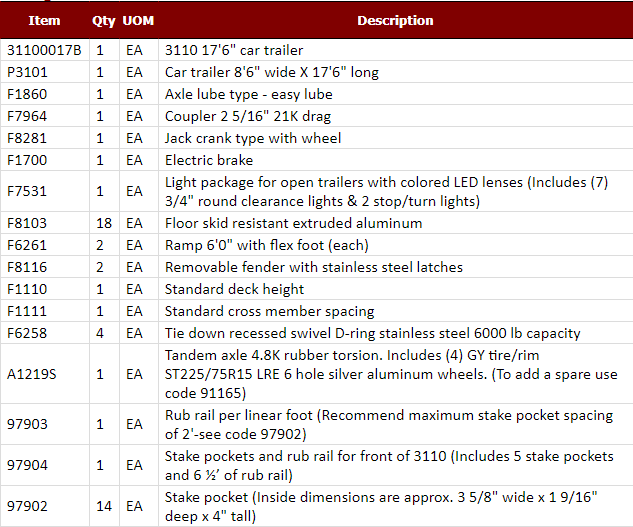The image size is (633, 527).
Task: Click the 'Standard deck height' description
Action: tap(234, 289)
